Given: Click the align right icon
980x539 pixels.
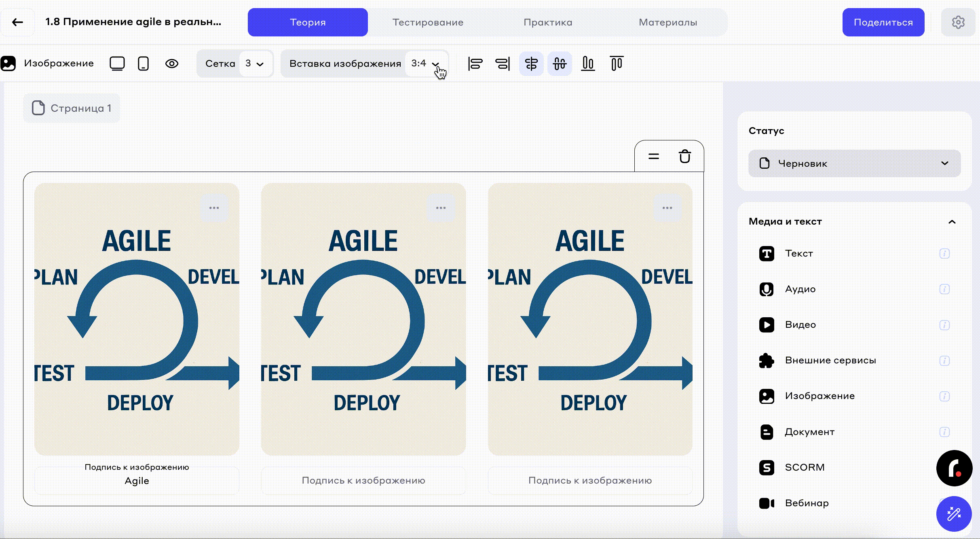Looking at the screenshot, I should click(503, 64).
